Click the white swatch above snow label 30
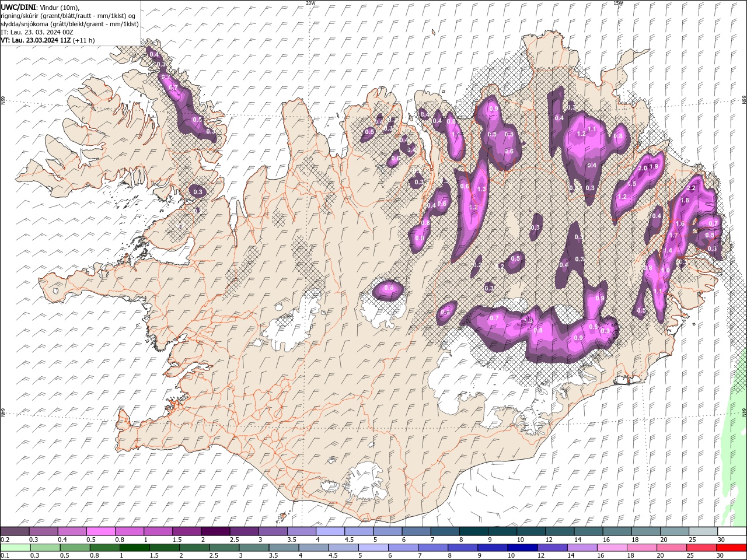 (x=732, y=531)
